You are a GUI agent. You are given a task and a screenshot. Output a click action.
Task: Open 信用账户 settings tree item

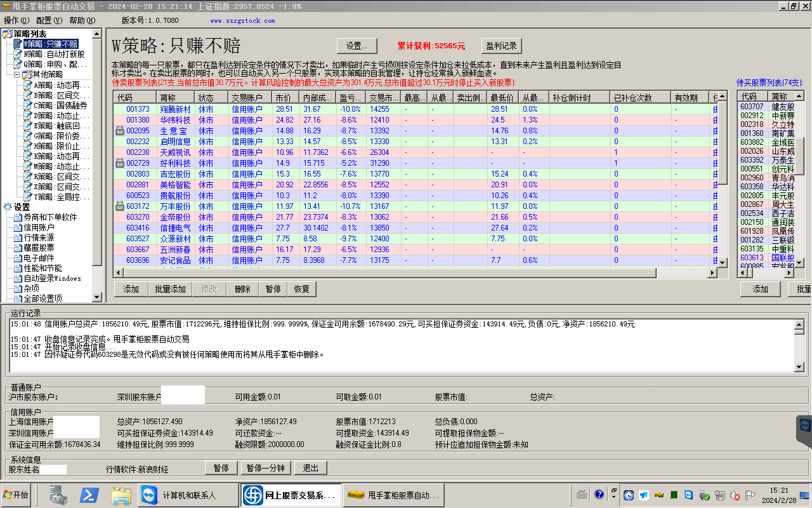tap(39, 227)
